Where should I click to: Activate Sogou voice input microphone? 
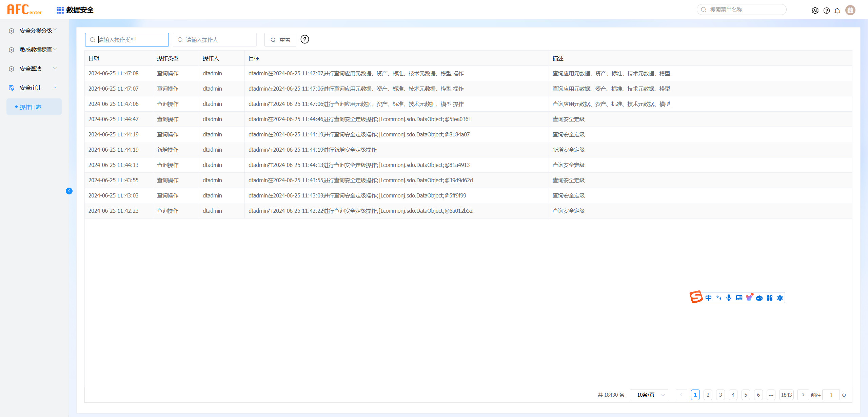(729, 298)
